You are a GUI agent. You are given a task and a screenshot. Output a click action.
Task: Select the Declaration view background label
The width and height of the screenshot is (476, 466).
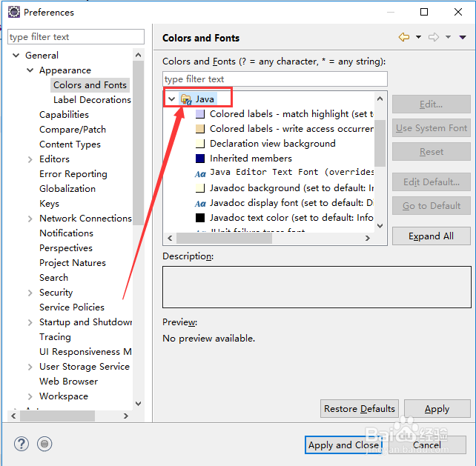click(273, 144)
